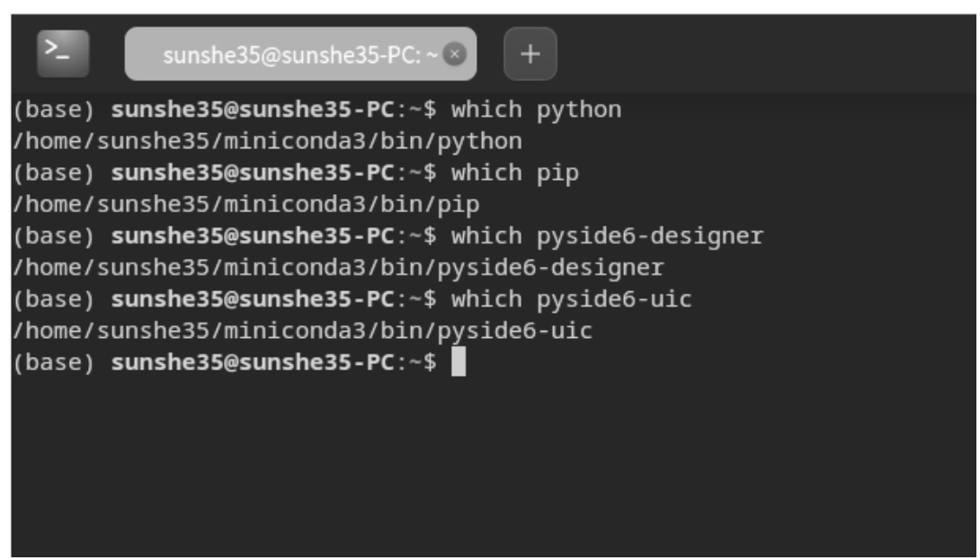Click the 'which python' command text
This screenshot has height=560, width=980.
(536, 110)
